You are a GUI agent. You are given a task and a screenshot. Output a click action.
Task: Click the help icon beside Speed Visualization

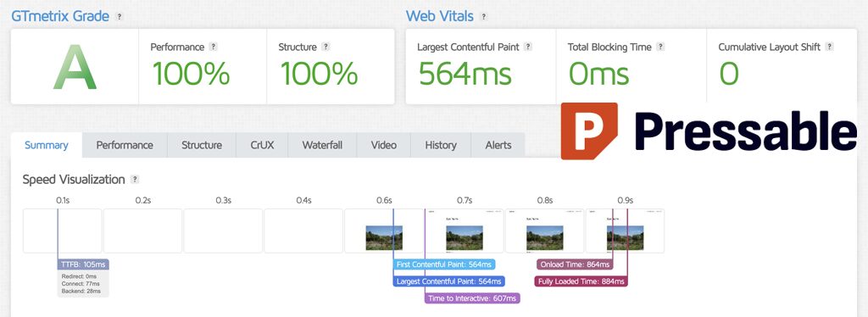pyautogui.click(x=135, y=179)
